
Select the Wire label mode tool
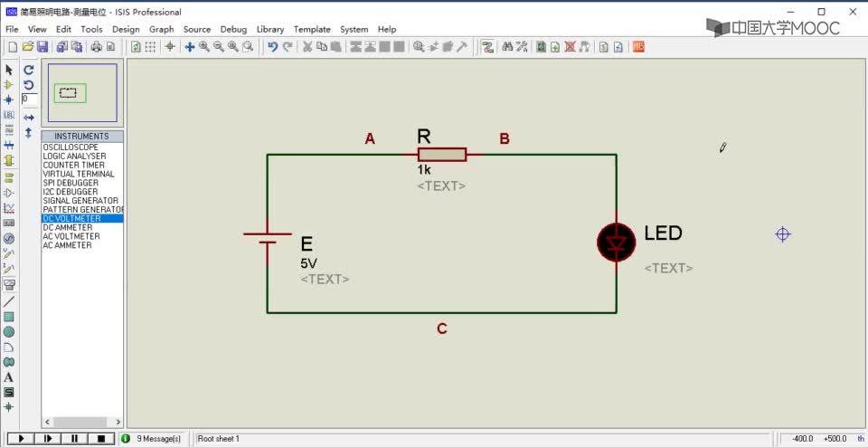[x=8, y=115]
